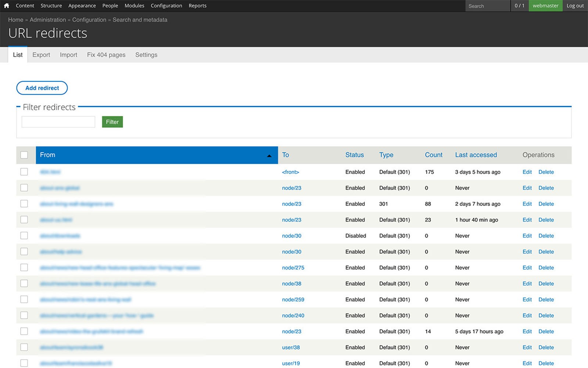The width and height of the screenshot is (588, 368).
Task: Follow the Search and metadata breadcrumb
Action: point(140,20)
